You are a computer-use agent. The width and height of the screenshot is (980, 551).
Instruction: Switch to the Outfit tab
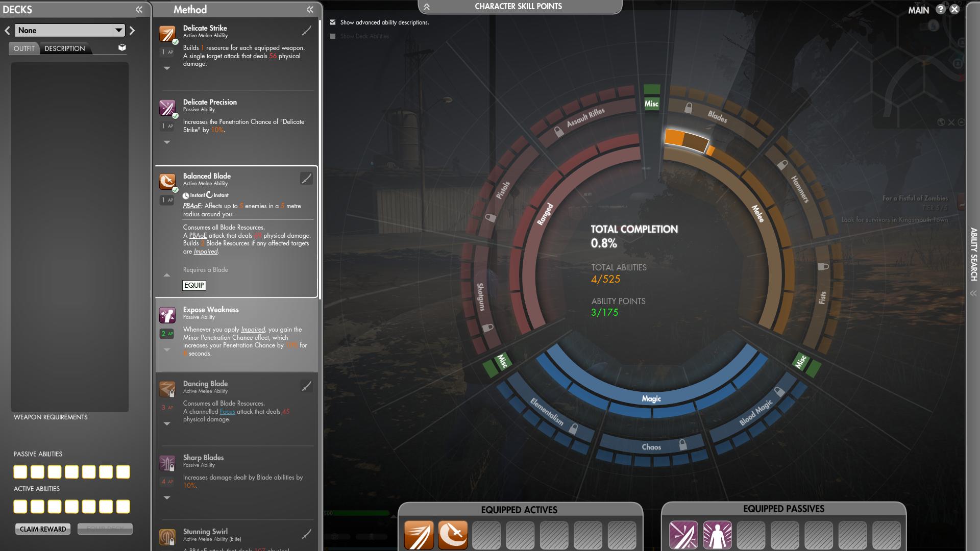click(x=24, y=48)
